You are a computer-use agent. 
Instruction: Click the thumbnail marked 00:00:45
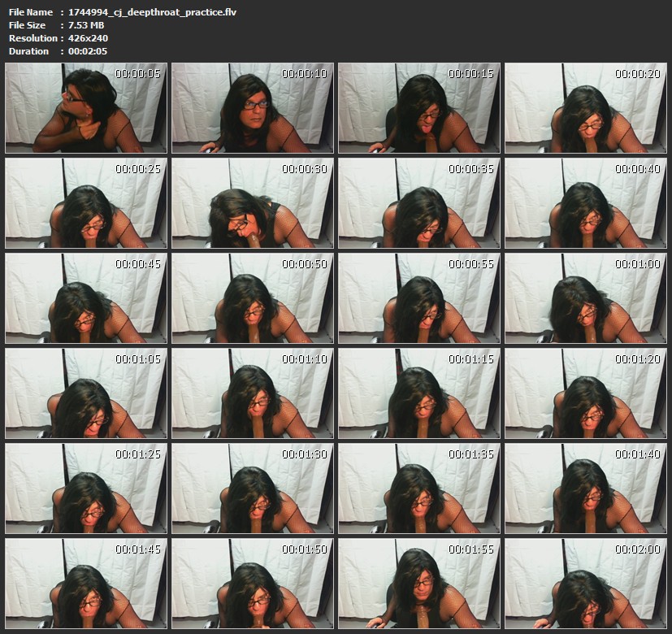point(86,298)
